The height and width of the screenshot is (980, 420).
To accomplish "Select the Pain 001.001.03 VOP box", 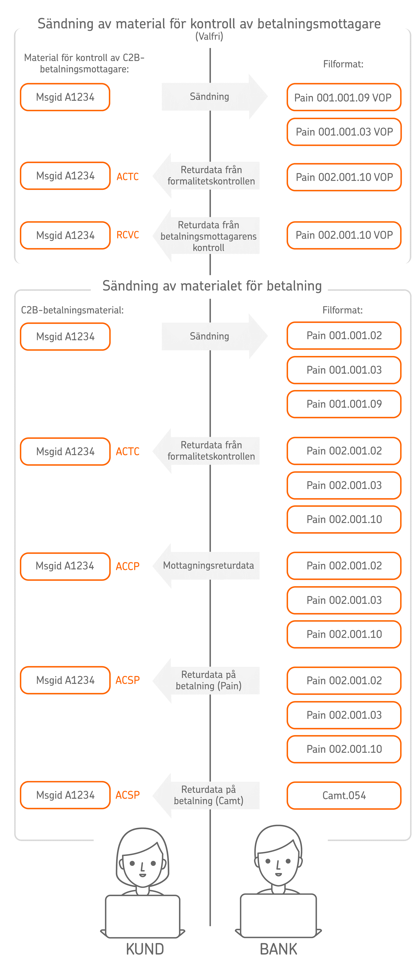I will (343, 132).
